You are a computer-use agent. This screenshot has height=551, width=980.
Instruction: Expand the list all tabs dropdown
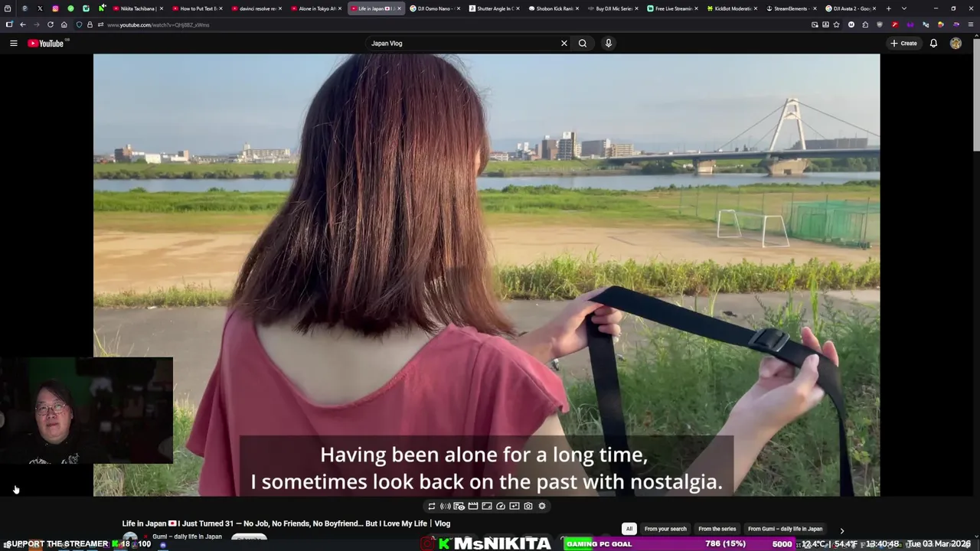tap(904, 8)
